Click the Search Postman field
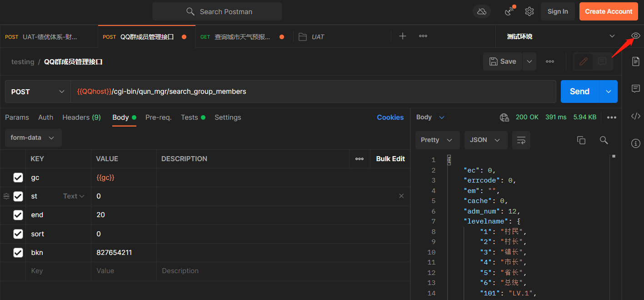644x300 pixels. 217,11
